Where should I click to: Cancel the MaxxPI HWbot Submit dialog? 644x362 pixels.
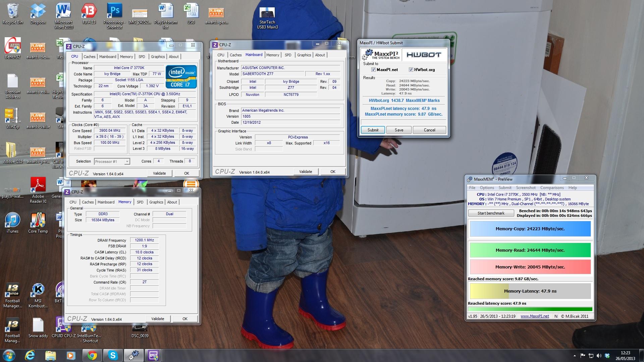pyautogui.click(x=429, y=130)
